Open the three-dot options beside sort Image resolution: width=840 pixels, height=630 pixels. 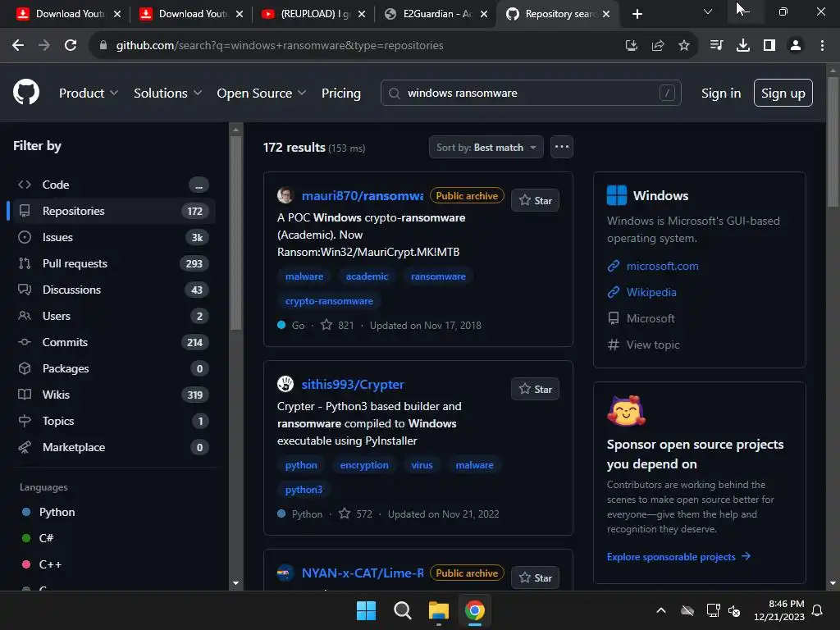click(561, 148)
